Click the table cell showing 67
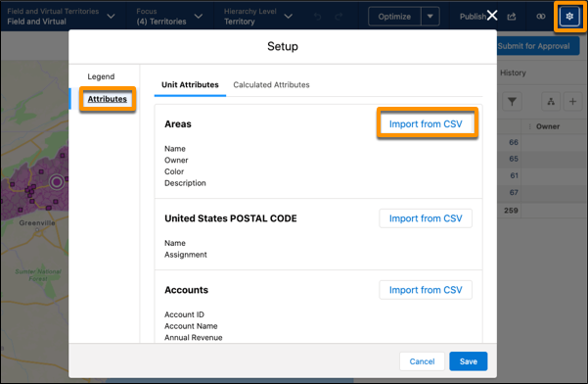The height and width of the screenshot is (384, 588). [x=514, y=193]
